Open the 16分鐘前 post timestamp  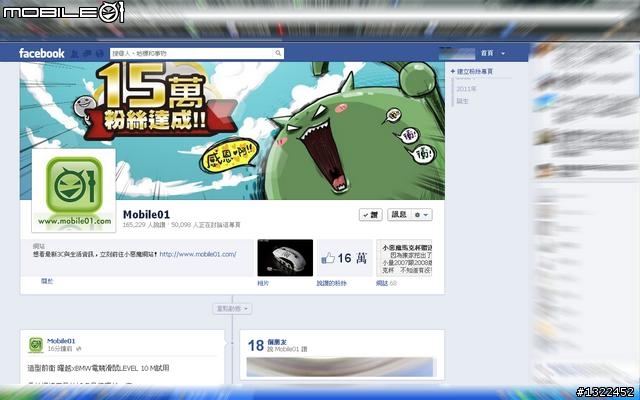coord(60,349)
